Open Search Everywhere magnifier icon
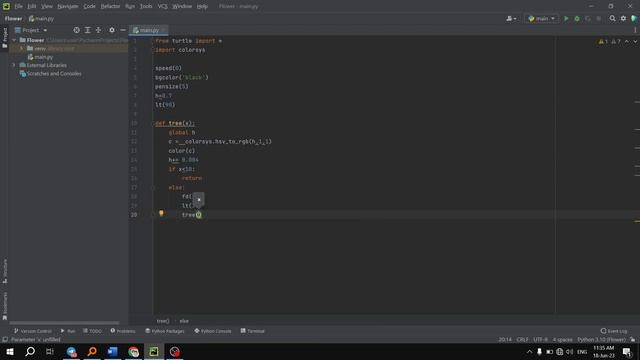640x360 pixels. coord(612,18)
